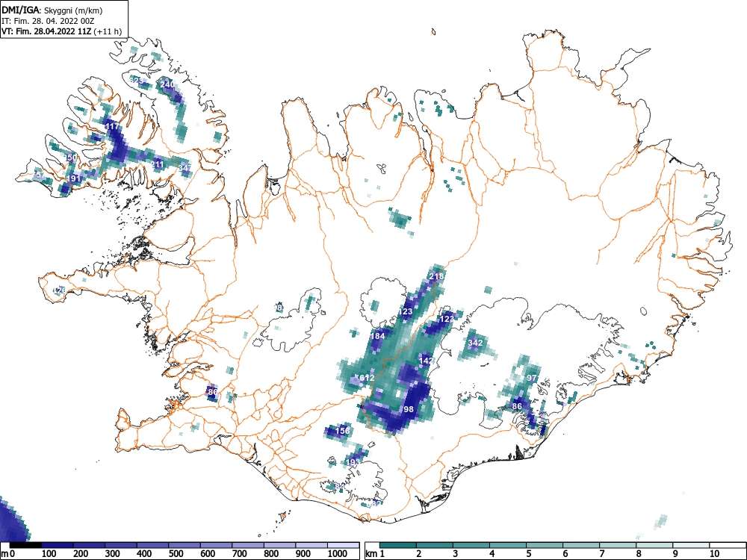Click the map visibility value '612'
The image size is (747, 560).
367,378
